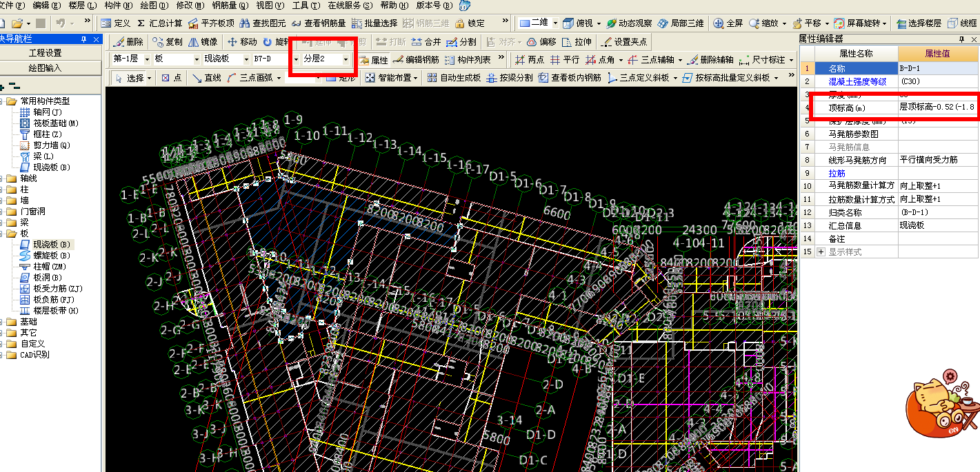Click 删除辅轴 delete auxiliary axis
This screenshot has height=472, width=980.
[711, 60]
